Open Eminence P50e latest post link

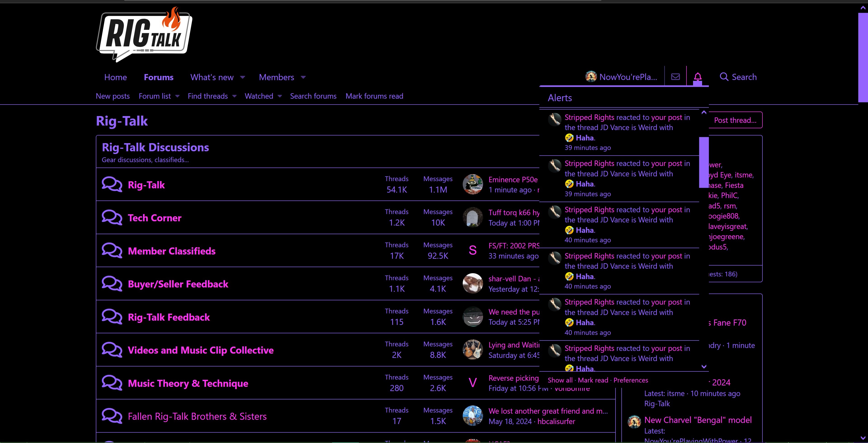[513, 180]
